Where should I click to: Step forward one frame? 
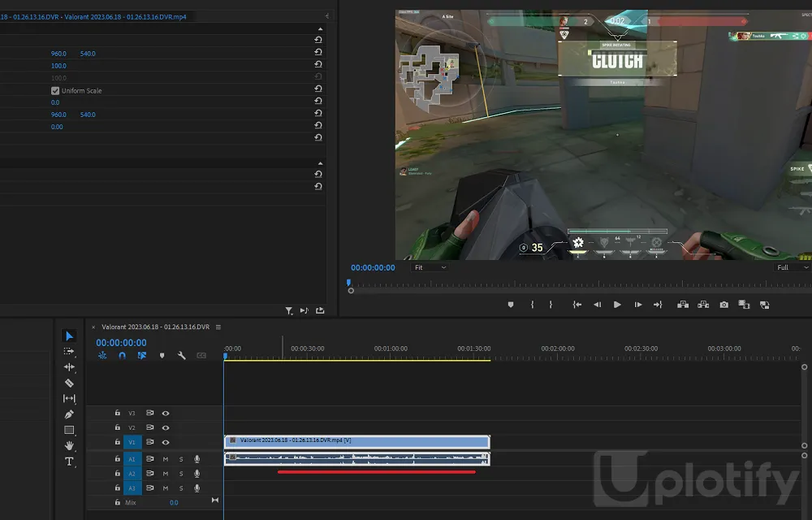[x=638, y=305]
